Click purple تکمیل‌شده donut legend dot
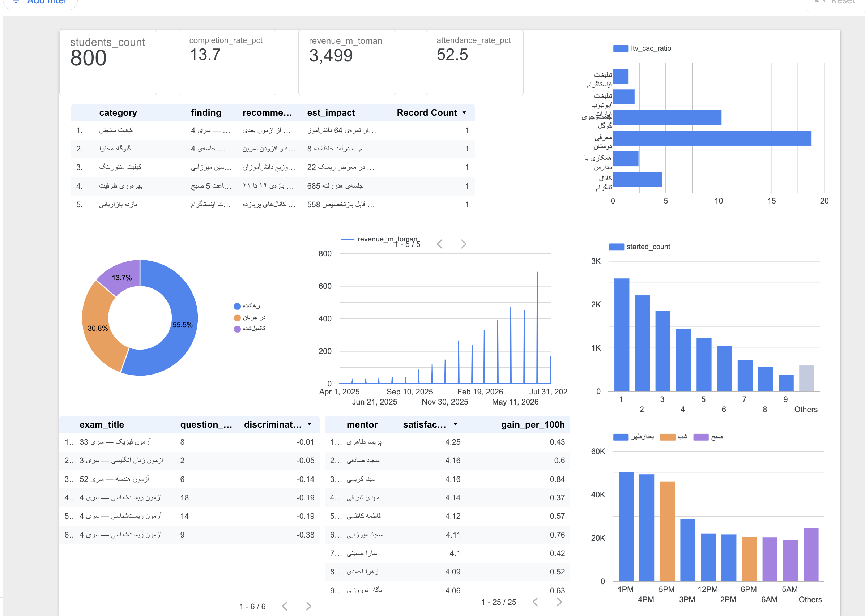Viewport: 865px width, 616px height. point(238,329)
